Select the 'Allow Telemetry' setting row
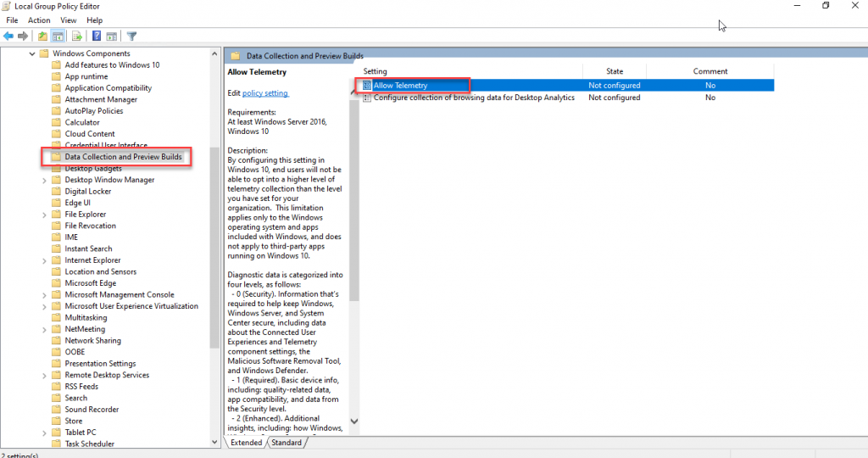868x458 pixels. [565, 86]
